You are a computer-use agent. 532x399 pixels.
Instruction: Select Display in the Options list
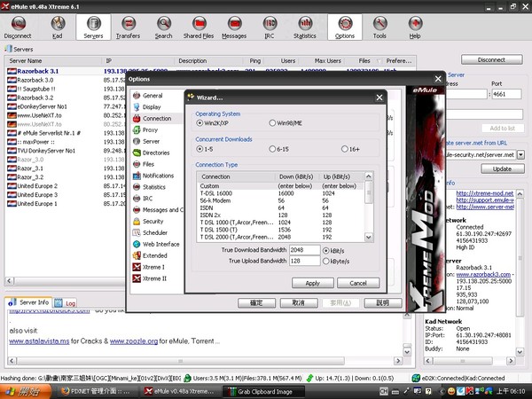click(x=152, y=107)
